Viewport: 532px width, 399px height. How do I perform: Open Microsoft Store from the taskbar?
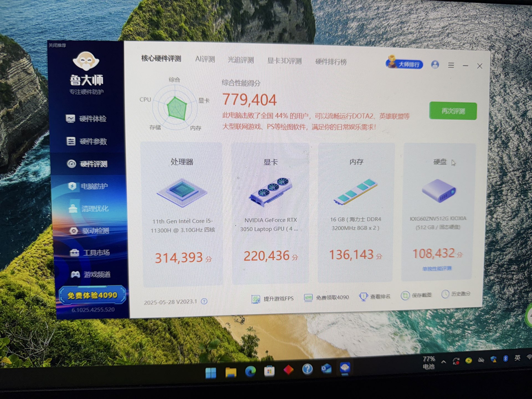coord(269,371)
